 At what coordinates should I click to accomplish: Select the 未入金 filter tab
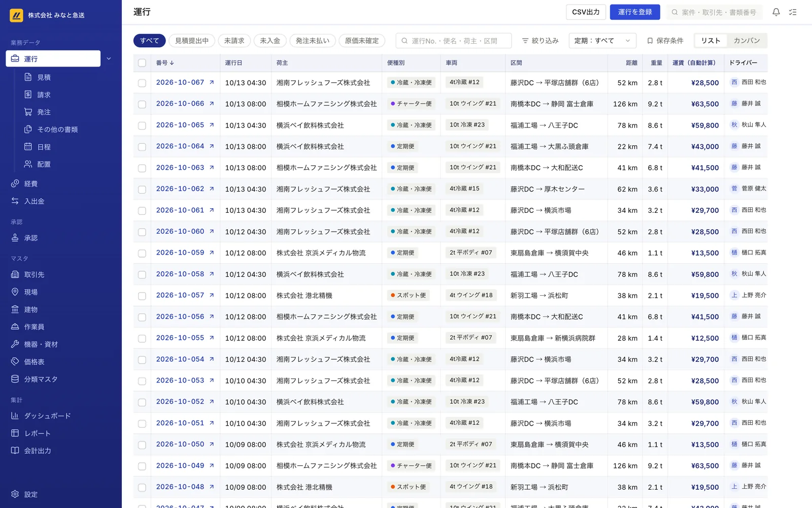click(270, 41)
